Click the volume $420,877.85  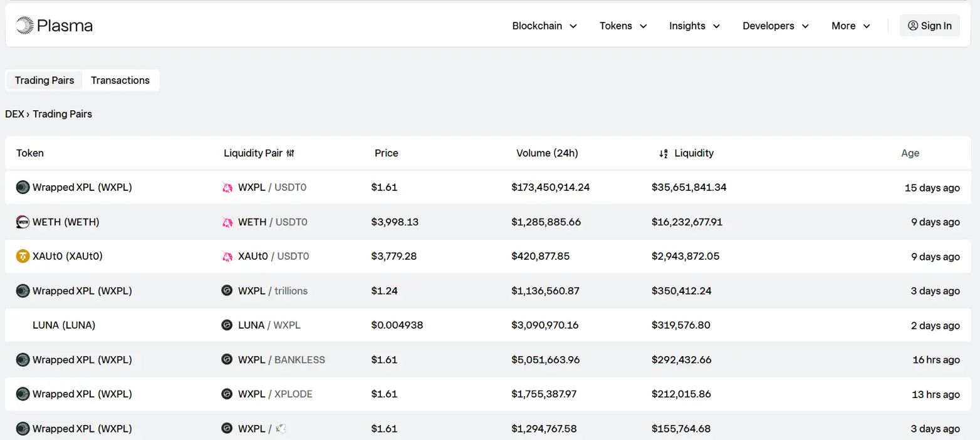click(540, 256)
